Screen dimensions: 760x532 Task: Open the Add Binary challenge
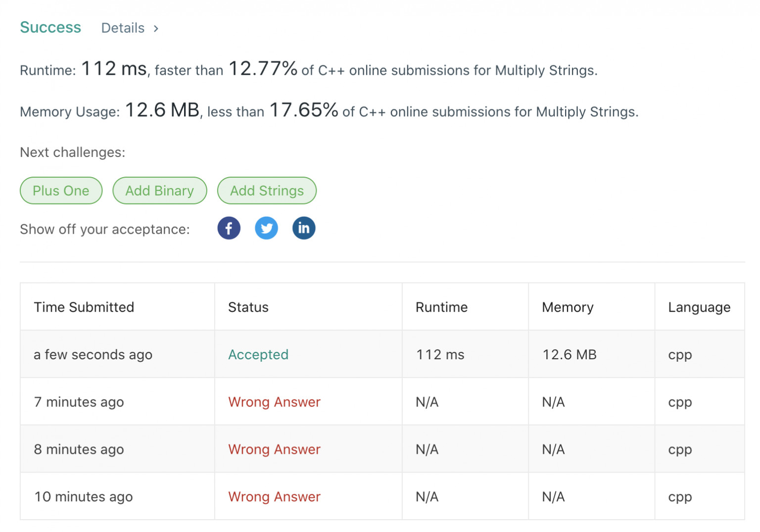pyautogui.click(x=159, y=191)
